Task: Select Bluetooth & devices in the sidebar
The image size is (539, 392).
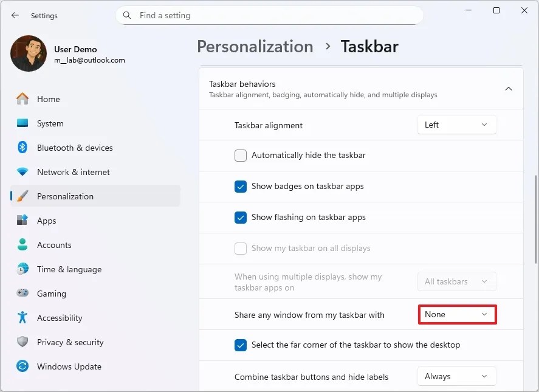Action: tap(74, 148)
